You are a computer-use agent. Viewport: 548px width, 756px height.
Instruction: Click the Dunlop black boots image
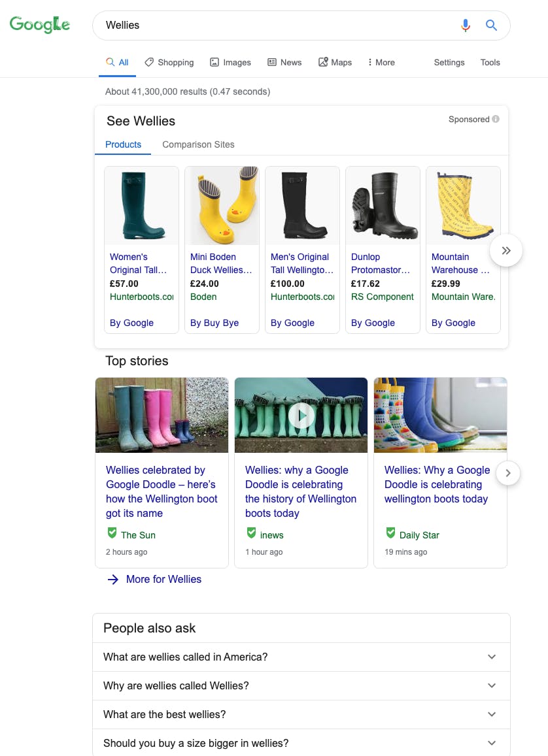pyautogui.click(x=383, y=206)
